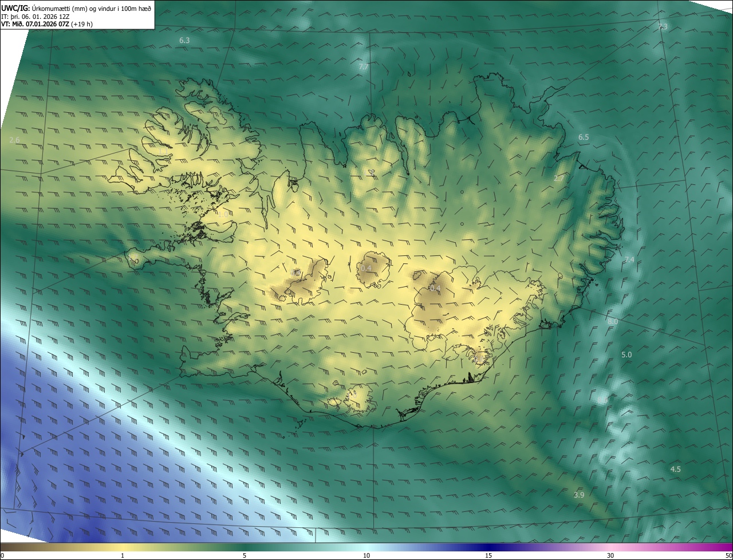Screen dimensions: 733x560
Task: Click the 6.5 value off the northeast coast
Action: pos(584,137)
